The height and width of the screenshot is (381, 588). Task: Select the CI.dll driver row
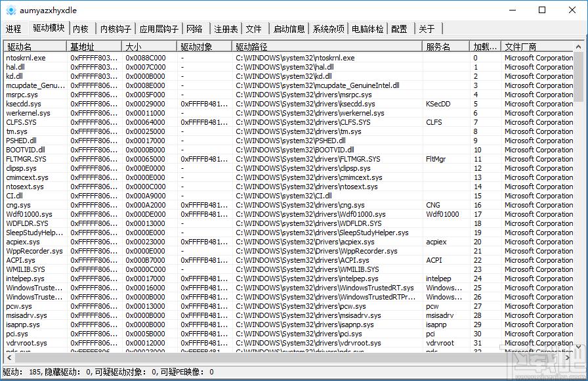click(289, 196)
